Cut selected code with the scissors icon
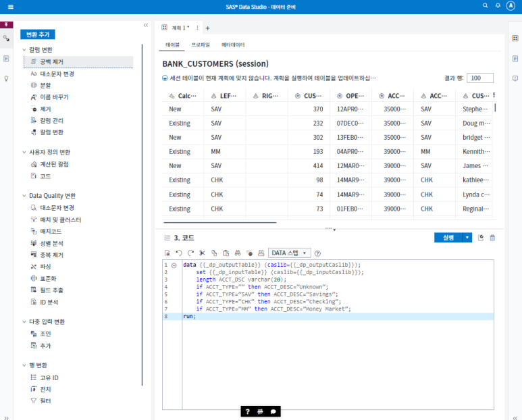This screenshot has height=420, width=522. click(x=202, y=253)
